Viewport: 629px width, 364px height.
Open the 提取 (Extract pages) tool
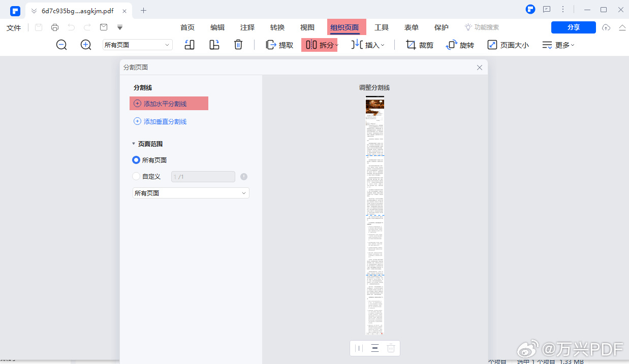point(278,45)
